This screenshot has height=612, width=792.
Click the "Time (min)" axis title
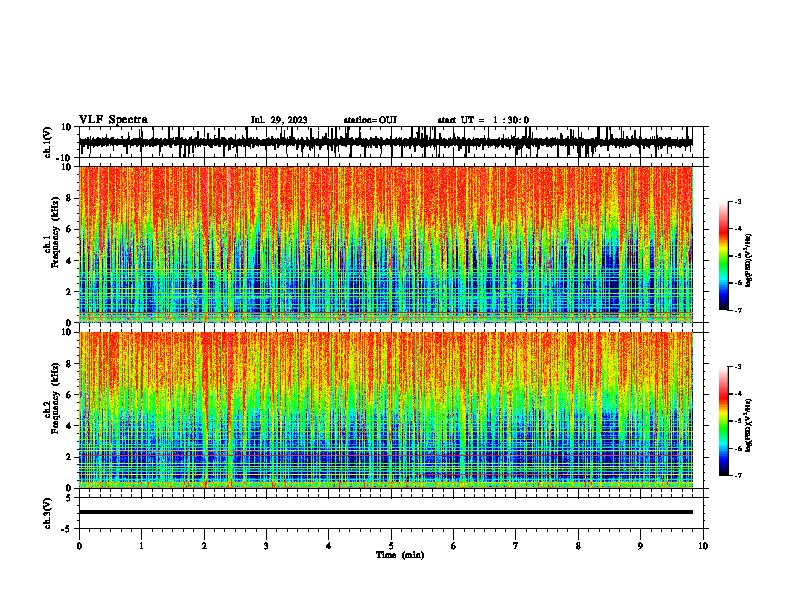pyautogui.click(x=400, y=555)
